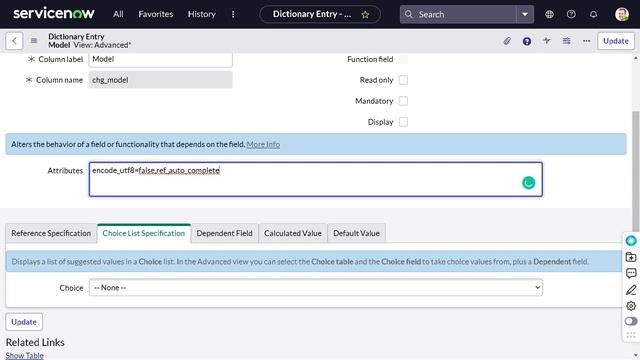Click the pencil edit sidebar icon
Screen dimensions: 640x360
(x=631, y=289)
